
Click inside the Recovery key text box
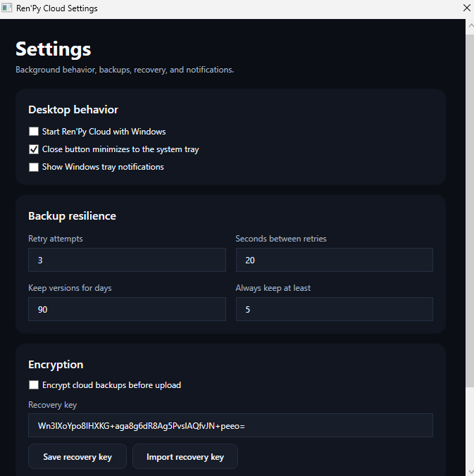coord(230,425)
